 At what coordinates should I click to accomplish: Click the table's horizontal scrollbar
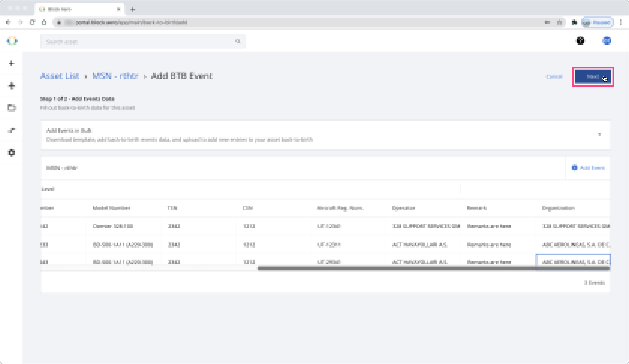tap(433, 269)
